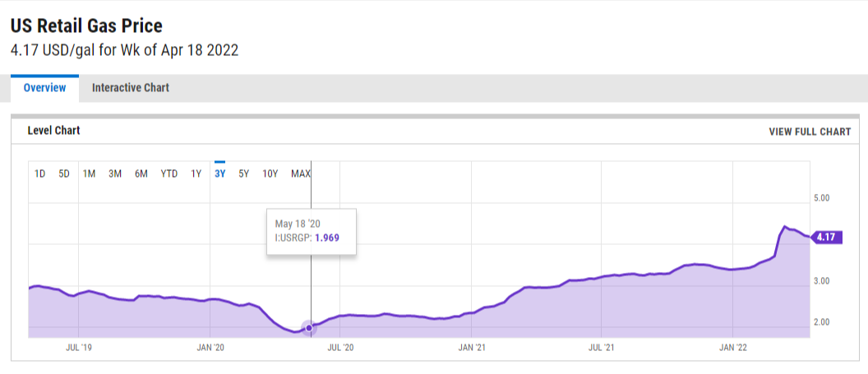Open the View Full Chart link

(x=810, y=132)
